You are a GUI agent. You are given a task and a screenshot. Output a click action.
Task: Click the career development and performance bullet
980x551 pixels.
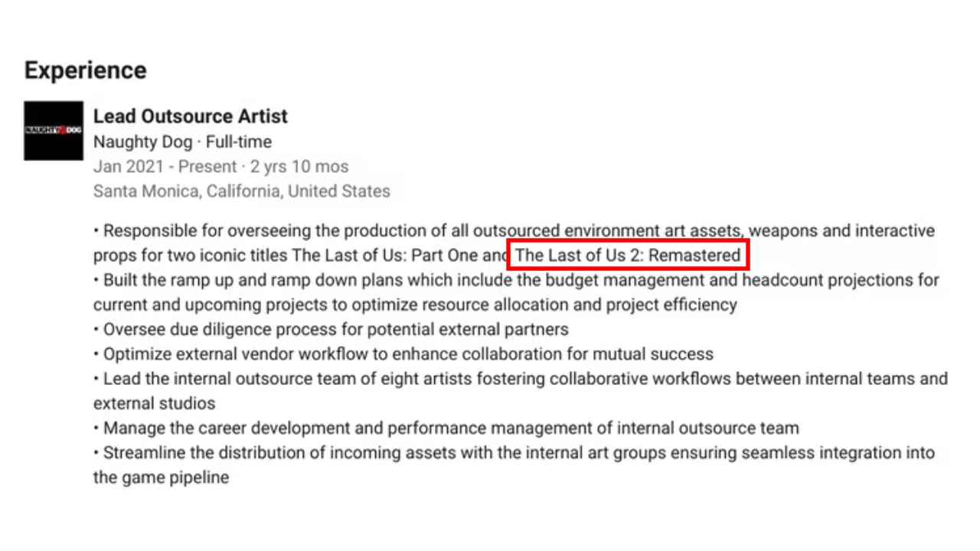(446, 428)
